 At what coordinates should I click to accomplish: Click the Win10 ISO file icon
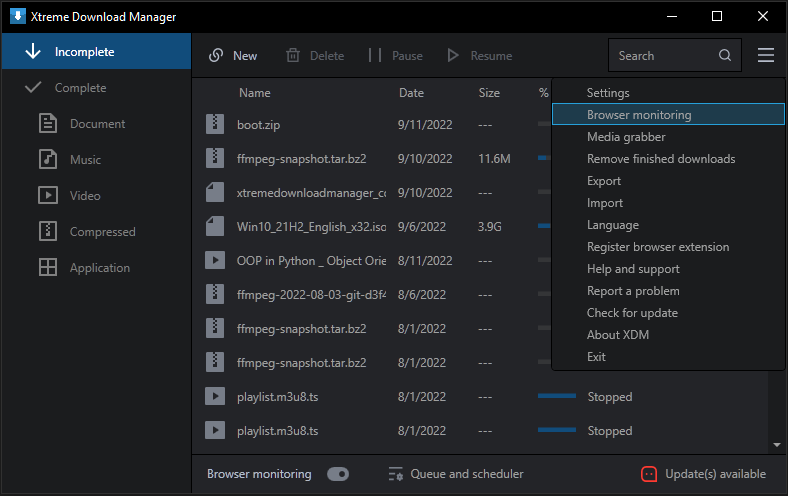pos(215,226)
